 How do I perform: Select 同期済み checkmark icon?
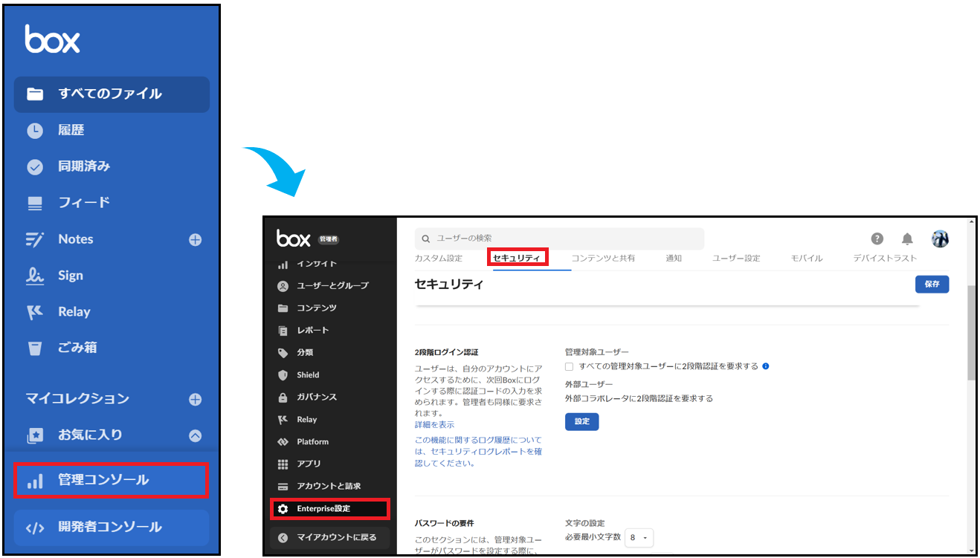tap(35, 167)
